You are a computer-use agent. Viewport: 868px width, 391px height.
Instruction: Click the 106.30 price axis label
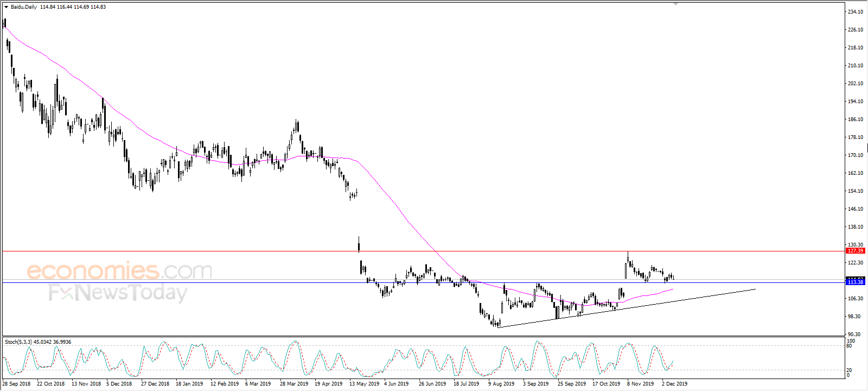(x=856, y=299)
